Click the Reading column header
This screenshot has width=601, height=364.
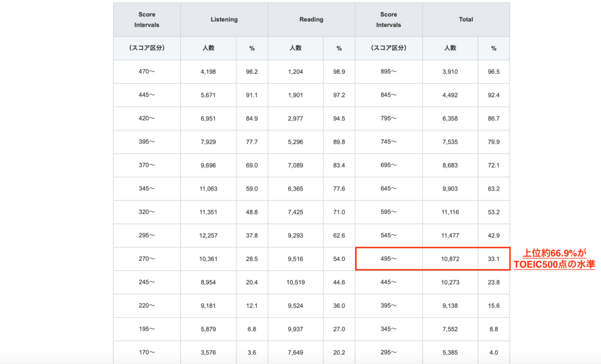(311, 19)
